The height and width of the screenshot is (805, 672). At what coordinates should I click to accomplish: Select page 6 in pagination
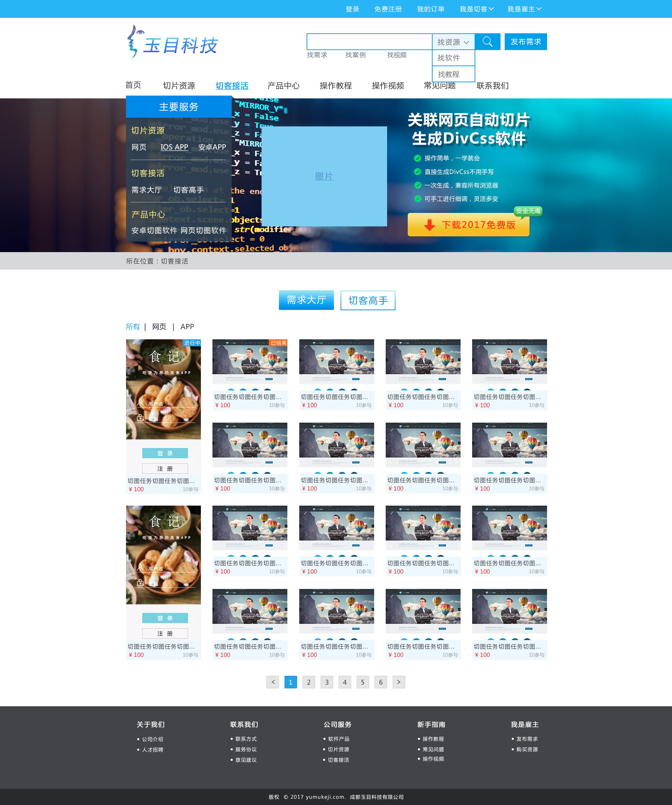tap(381, 682)
